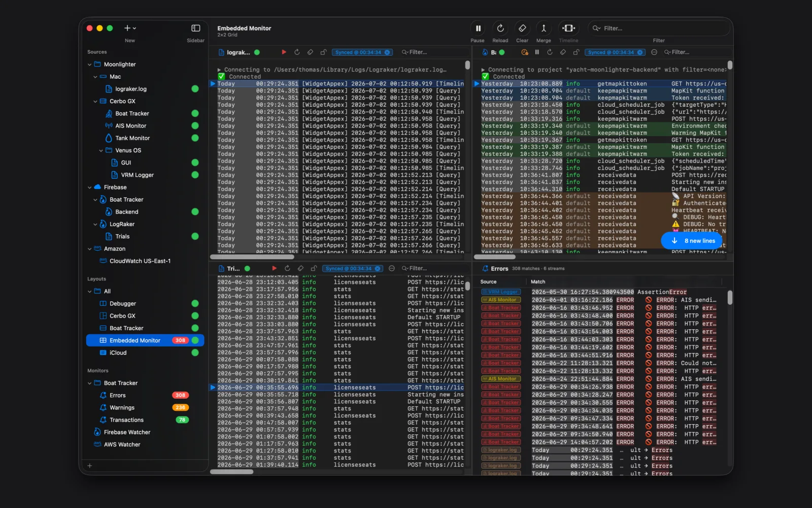Collapse the Venus OS group
The image size is (812, 508).
click(101, 150)
